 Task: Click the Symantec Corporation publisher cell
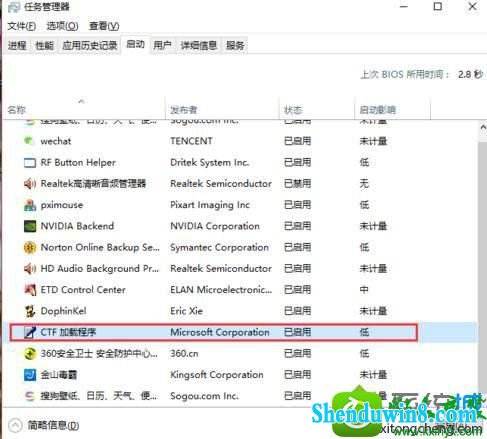(x=219, y=248)
